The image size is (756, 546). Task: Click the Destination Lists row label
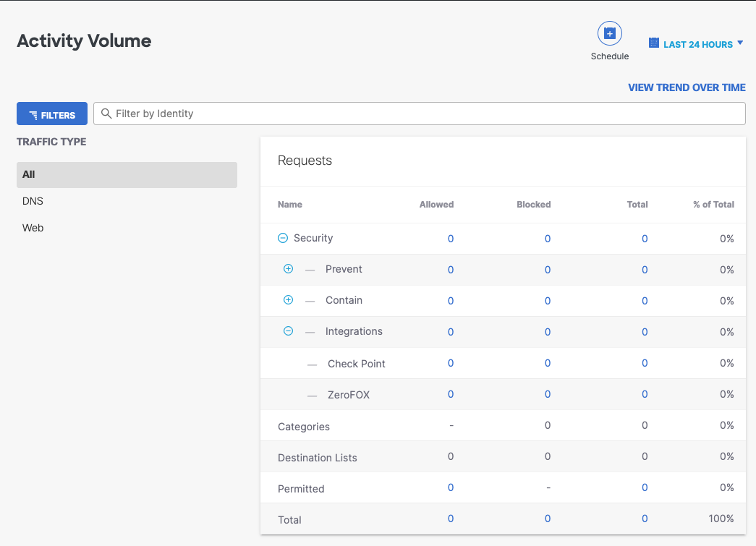318,458
